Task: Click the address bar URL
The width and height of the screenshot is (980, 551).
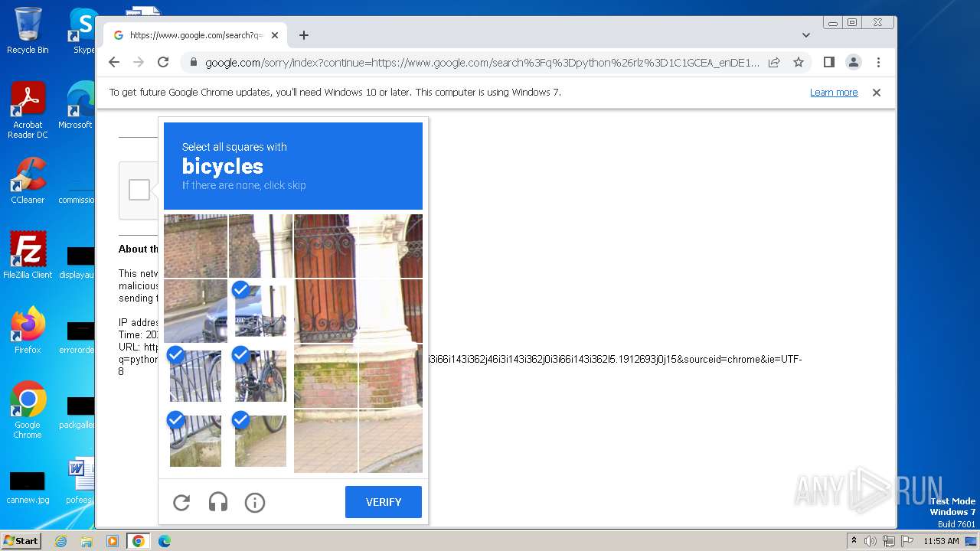Action: 482,63
